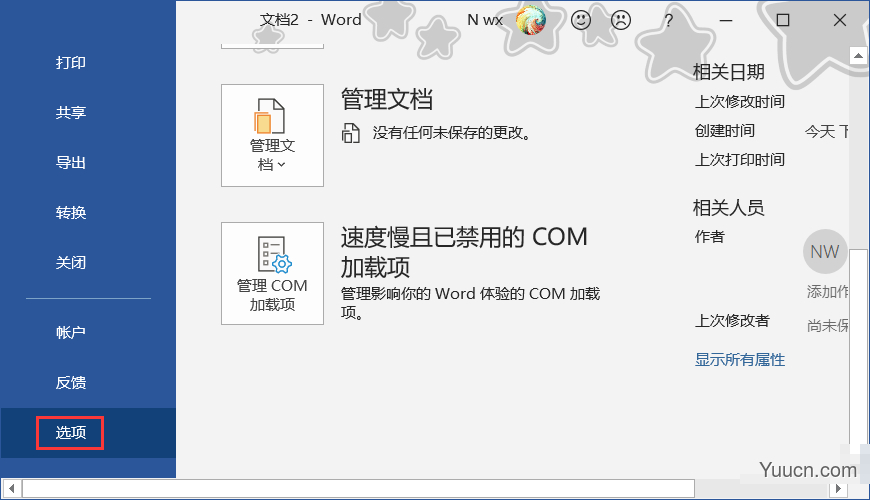Send a smile feedback icon
The image size is (870, 500).
pos(581,21)
